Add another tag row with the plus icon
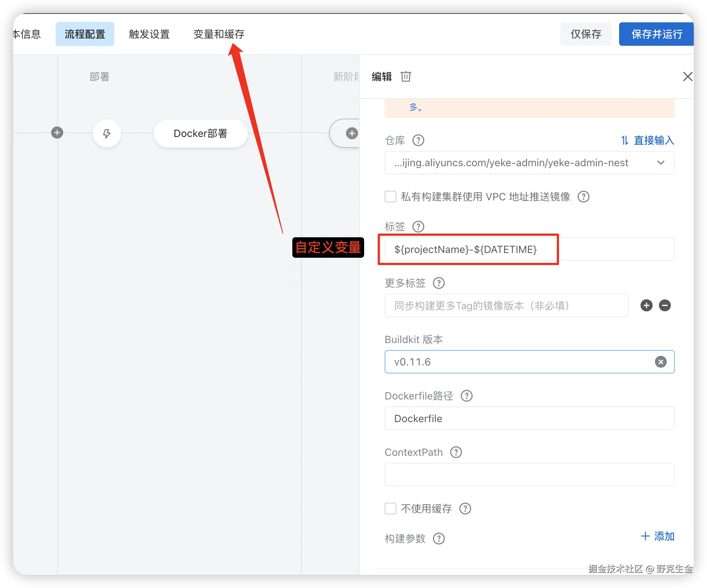 pos(646,305)
